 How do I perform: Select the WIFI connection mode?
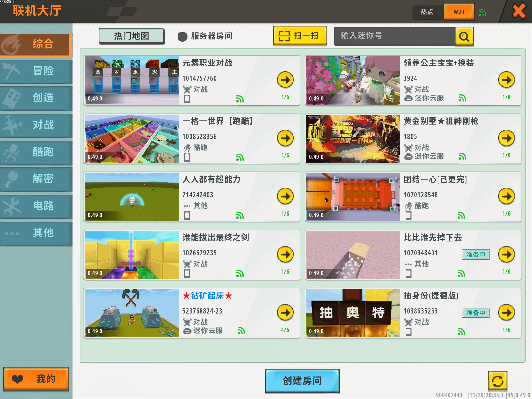point(459,12)
